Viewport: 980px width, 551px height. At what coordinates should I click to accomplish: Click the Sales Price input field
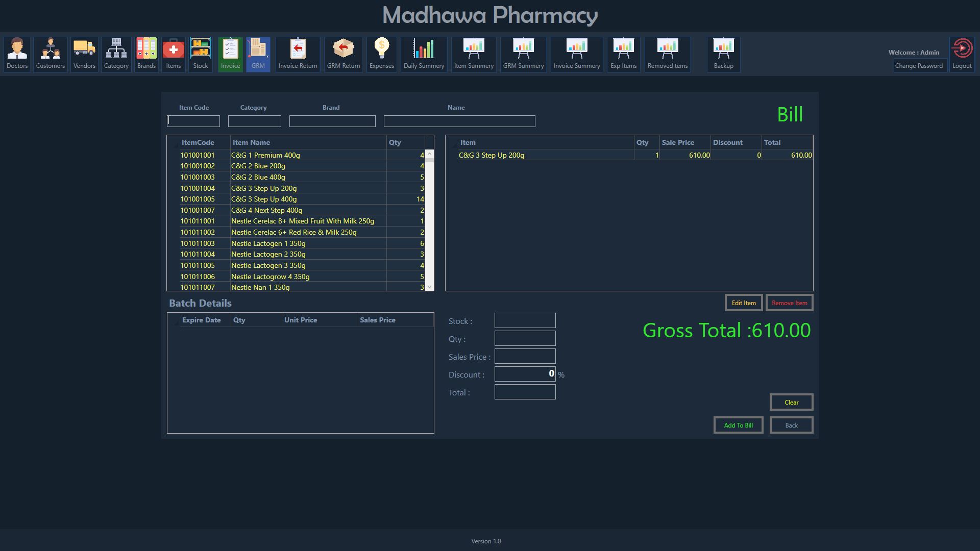(x=525, y=357)
